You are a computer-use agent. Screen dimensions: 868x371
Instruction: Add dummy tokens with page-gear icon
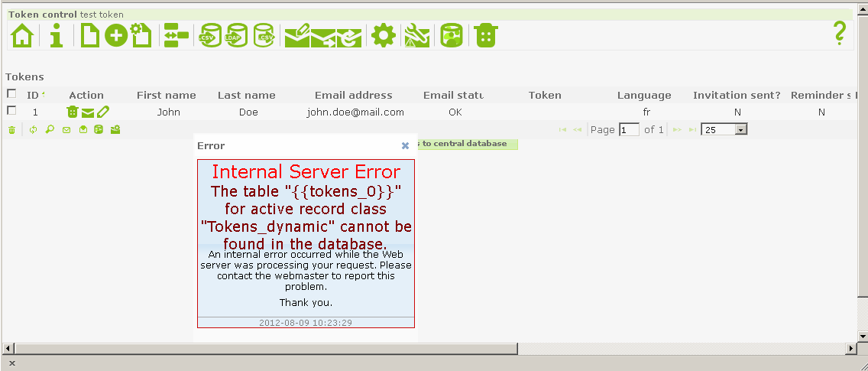tap(141, 35)
